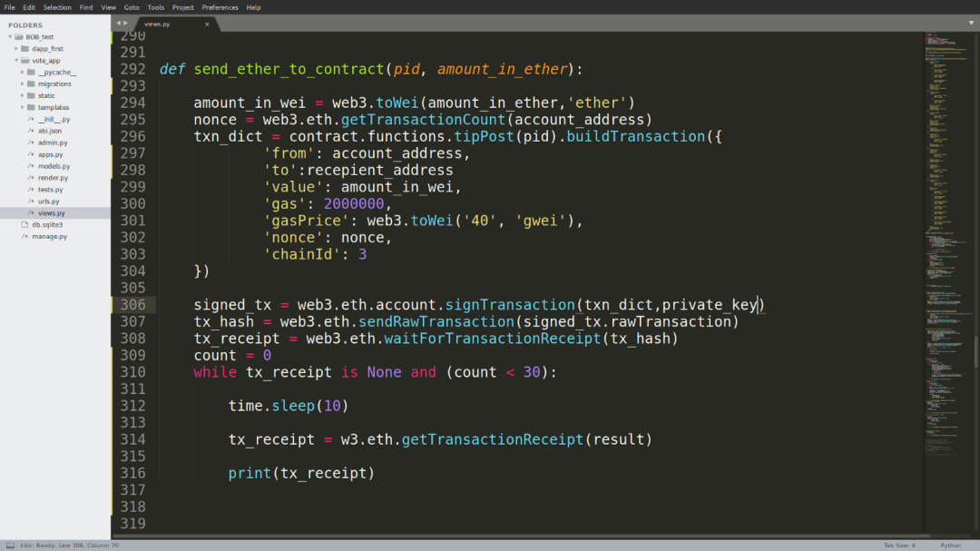This screenshot has width=980, height=551.
Task: Open the Preferences menu
Action: click(220, 7)
